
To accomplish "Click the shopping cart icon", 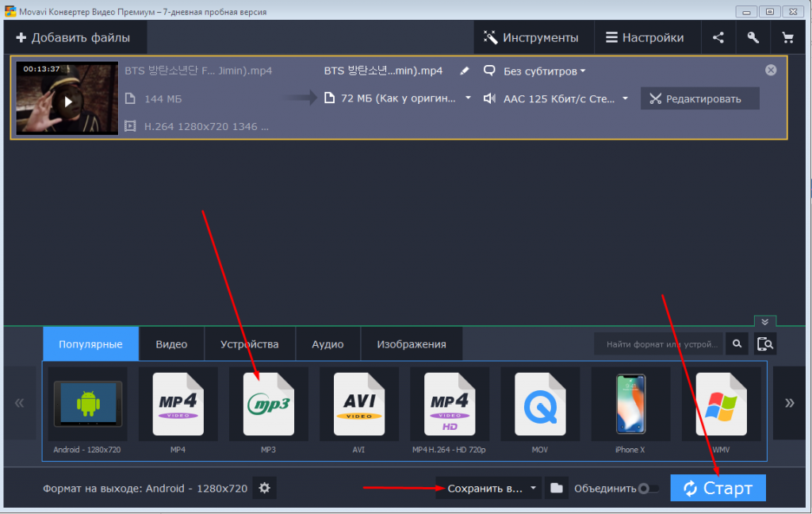I will [x=787, y=38].
